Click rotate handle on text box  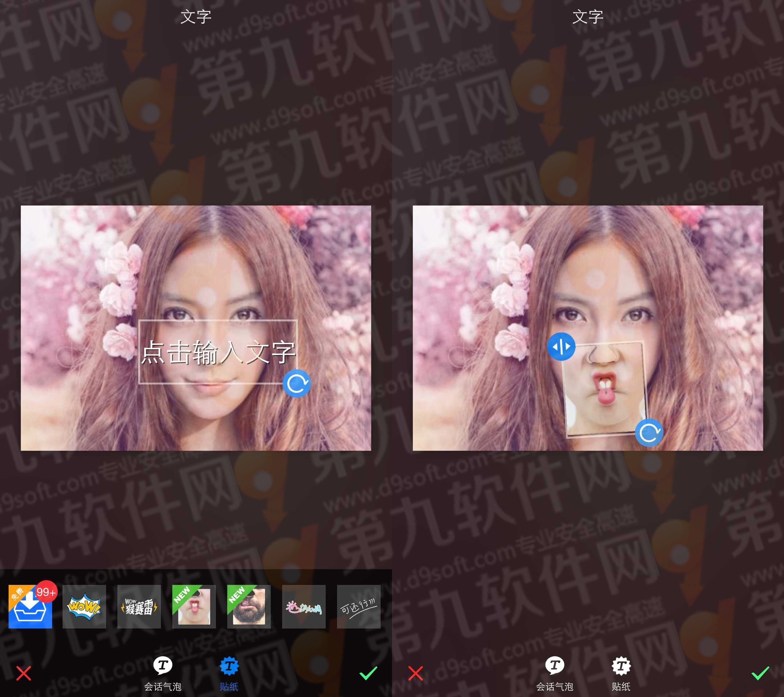point(297,383)
